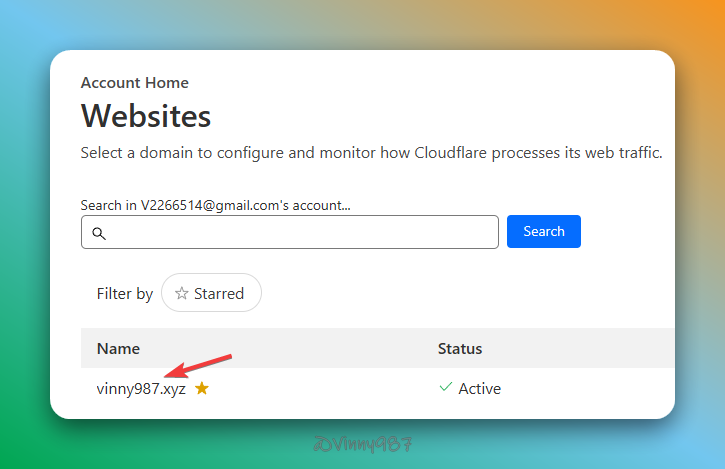Unstar vinny987.xyz using the gold star
This screenshot has width=725, height=469.
pyautogui.click(x=202, y=388)
